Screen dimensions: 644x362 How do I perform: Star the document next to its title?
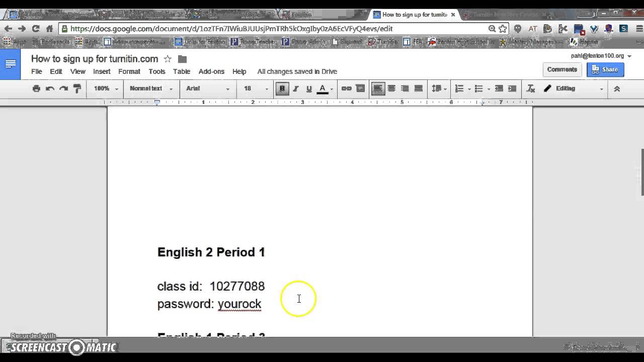point(168,59)
